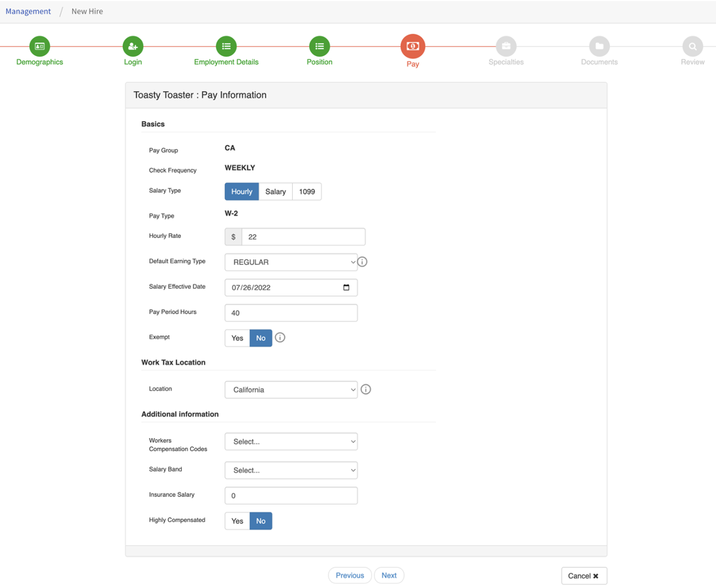Click the Employment Details step icon
This screenshot has height=588, width=716.
(226, 46)
